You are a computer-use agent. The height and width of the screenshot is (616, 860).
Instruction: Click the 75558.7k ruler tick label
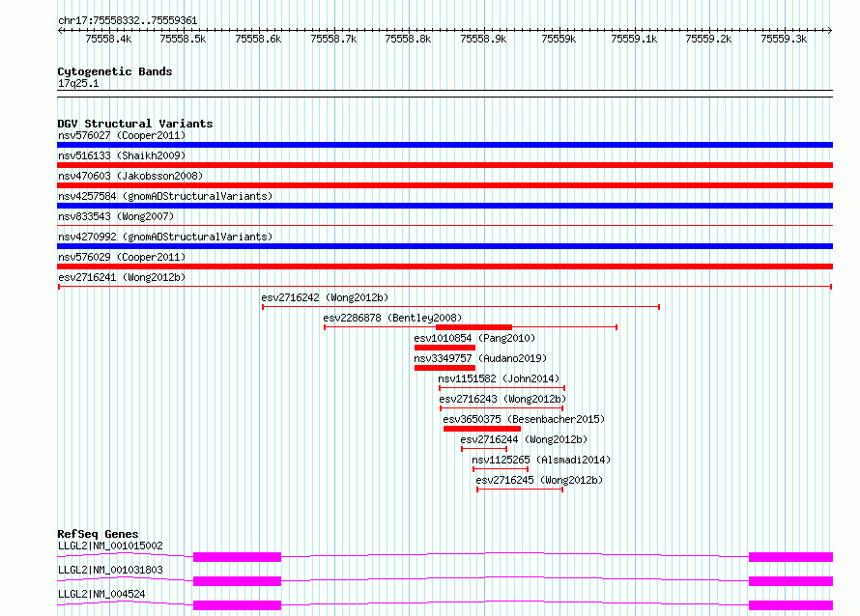[333, 39]
